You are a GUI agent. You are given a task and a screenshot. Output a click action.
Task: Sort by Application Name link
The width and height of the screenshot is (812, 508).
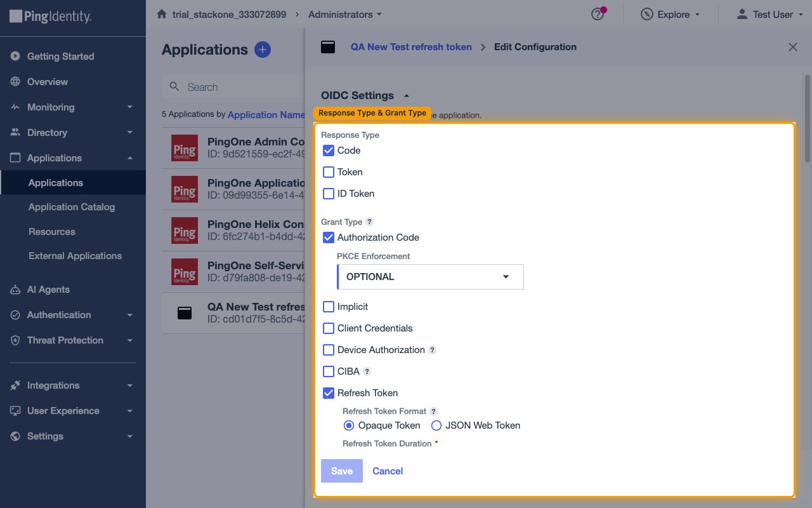(x=266, y=115)
